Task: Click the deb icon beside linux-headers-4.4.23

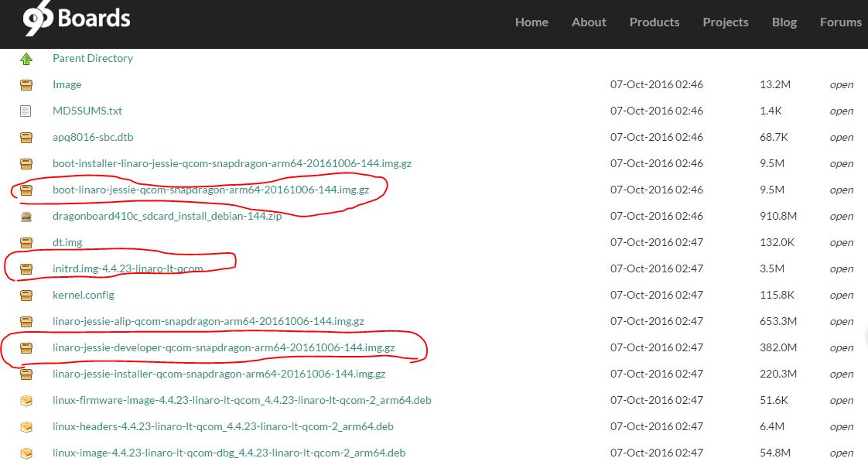Action: click(26, 427)
